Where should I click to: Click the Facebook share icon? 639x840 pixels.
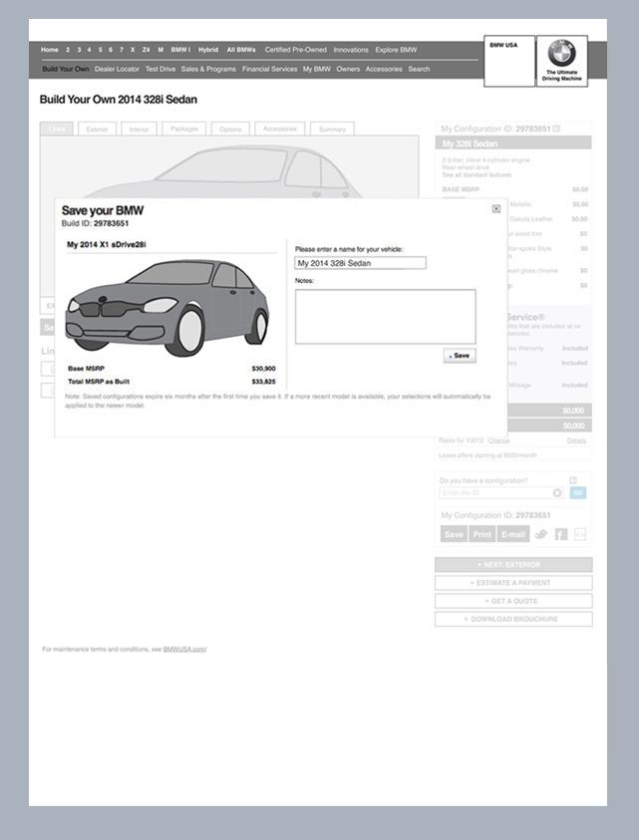pyautogui.click(x=560, y=534)
